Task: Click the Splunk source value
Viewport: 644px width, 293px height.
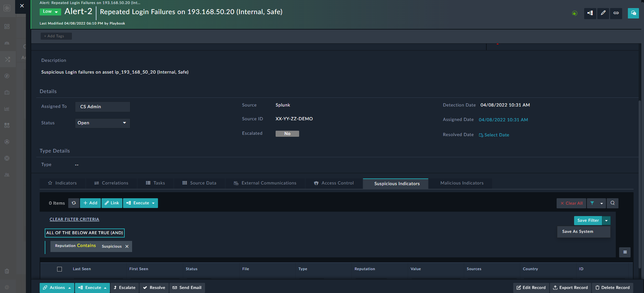Action: point(283,105)
